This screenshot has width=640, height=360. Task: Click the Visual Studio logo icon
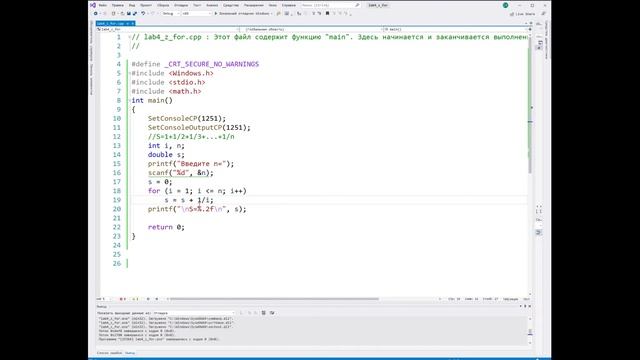pos(93,5)
